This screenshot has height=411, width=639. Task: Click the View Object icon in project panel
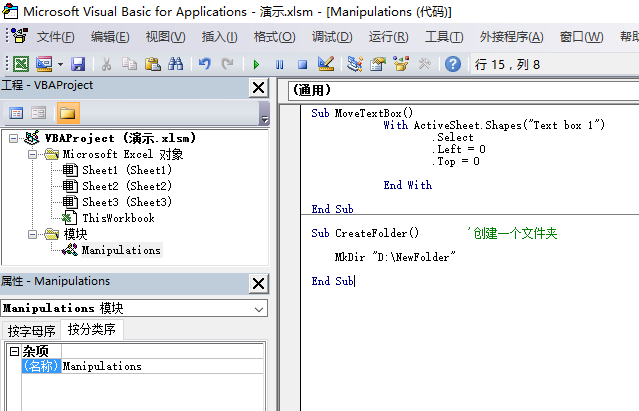pyautogui.click(x=39, y=113)
